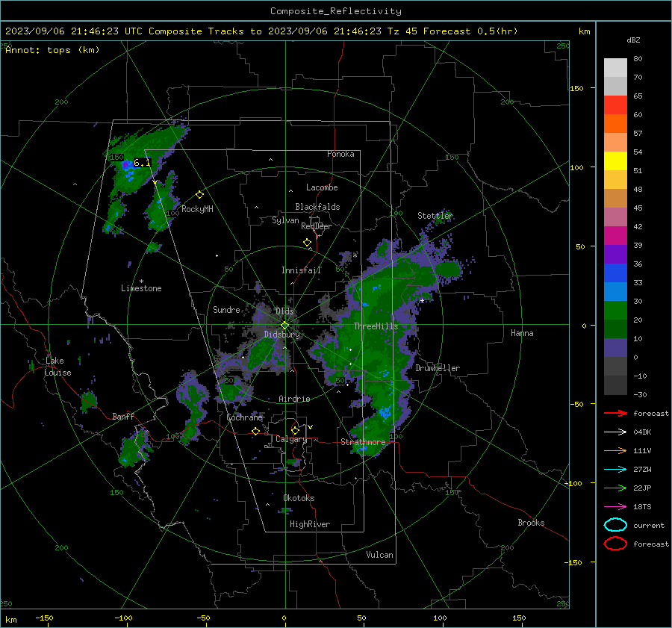This screenshot has width=672, height=628.
Task: Choose the purple swatch between 39 and 36 dBZ
Action: click(615, 255)
